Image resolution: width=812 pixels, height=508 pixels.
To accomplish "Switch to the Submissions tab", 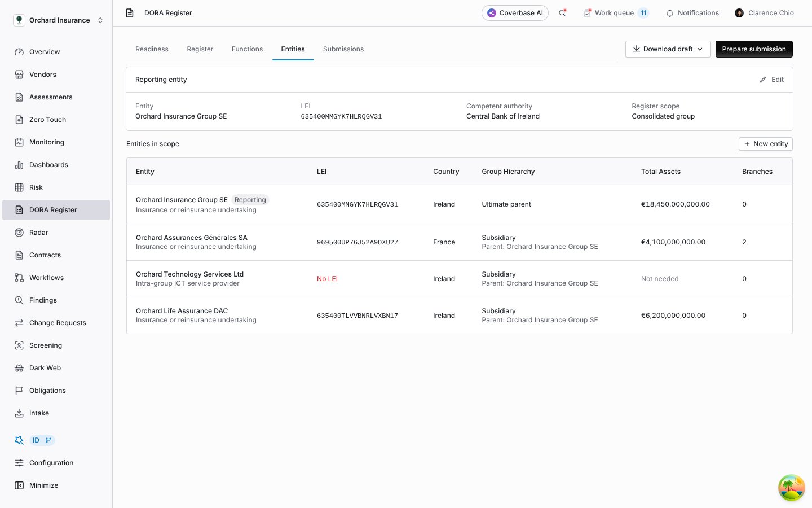I will coord(343,49).
